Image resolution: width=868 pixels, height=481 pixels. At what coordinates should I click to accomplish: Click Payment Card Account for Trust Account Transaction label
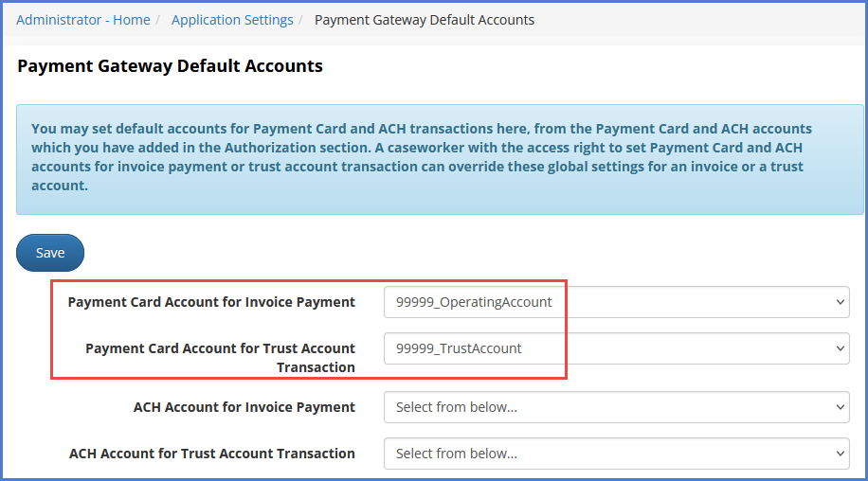pos(220,357)
